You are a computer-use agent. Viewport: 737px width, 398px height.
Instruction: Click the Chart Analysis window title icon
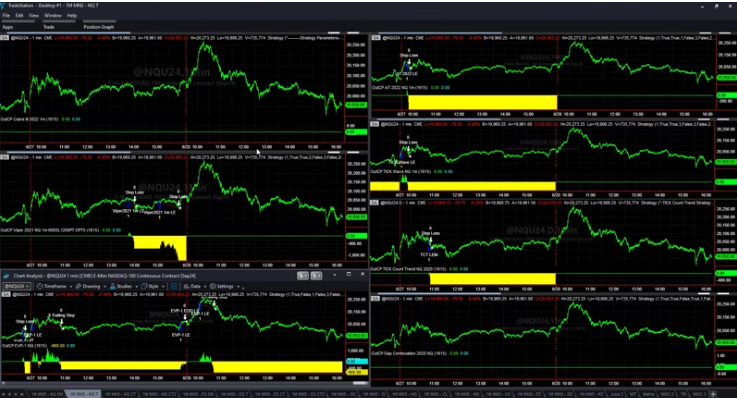6,276
